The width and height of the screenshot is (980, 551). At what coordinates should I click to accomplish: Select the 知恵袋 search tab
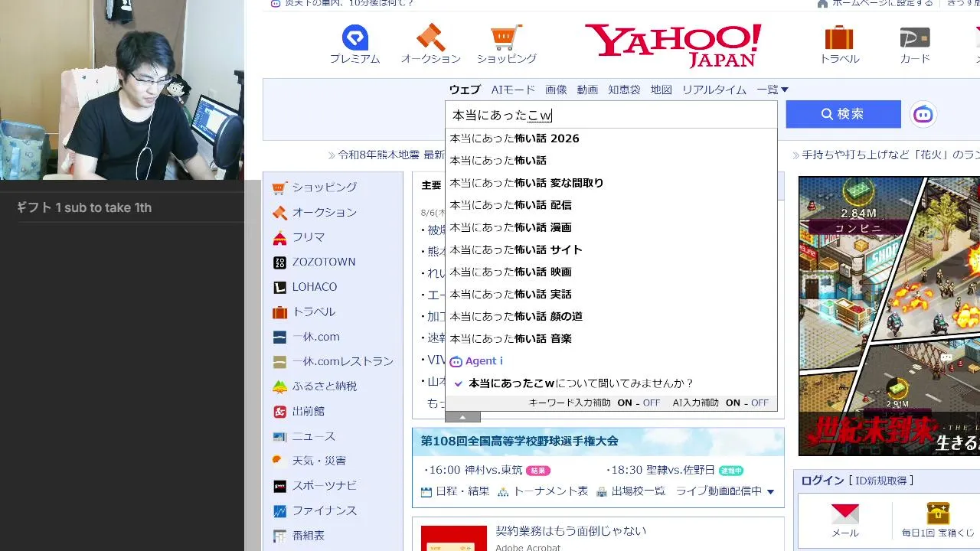(x=624, y=90)
